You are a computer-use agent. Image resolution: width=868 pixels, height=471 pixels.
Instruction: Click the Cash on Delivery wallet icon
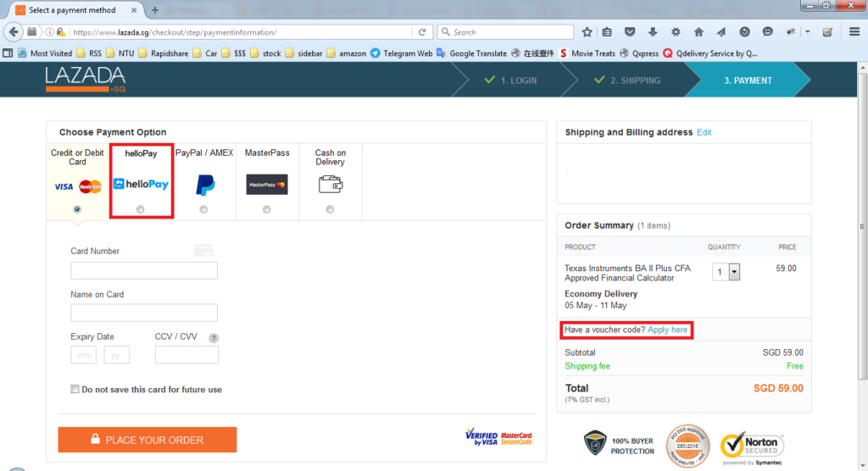pos(331,185)
